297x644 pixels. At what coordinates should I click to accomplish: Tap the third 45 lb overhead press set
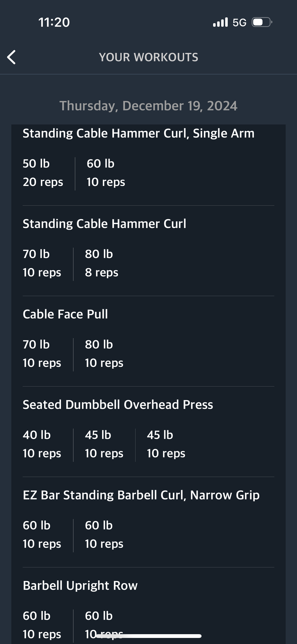[x=166, y=444]
